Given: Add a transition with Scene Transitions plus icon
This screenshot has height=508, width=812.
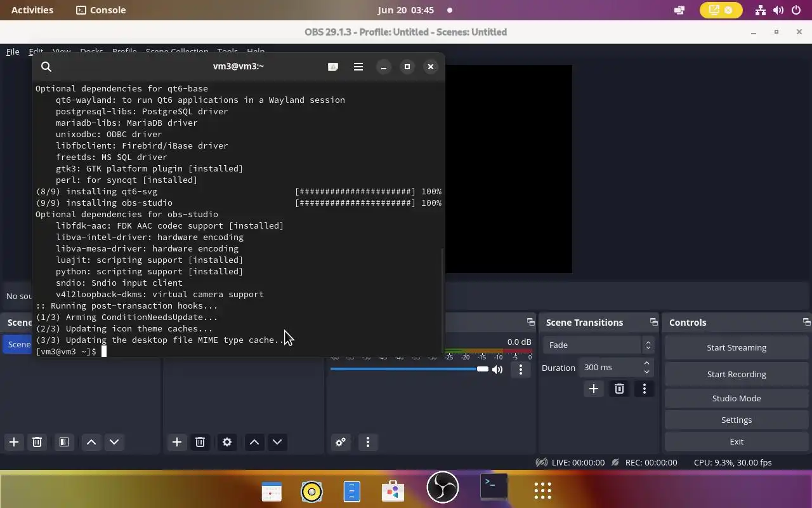Looking at the screenshot, I should (594, 389).
